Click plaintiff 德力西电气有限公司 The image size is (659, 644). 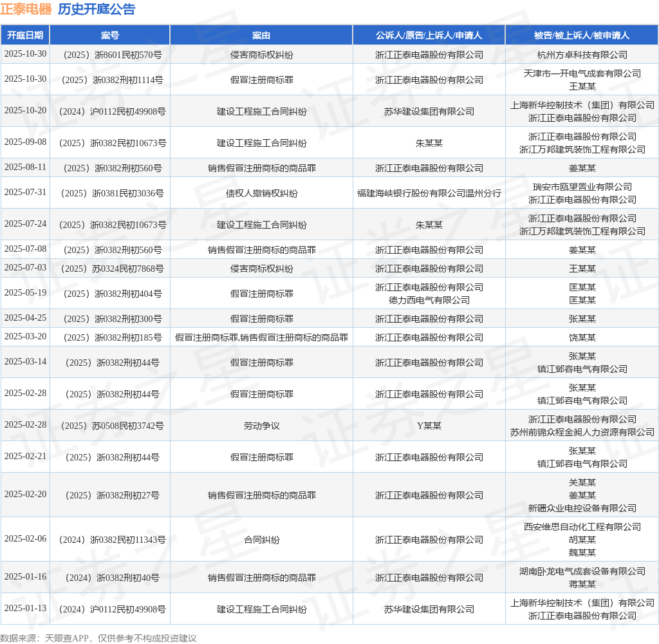(x=429, y=300)
